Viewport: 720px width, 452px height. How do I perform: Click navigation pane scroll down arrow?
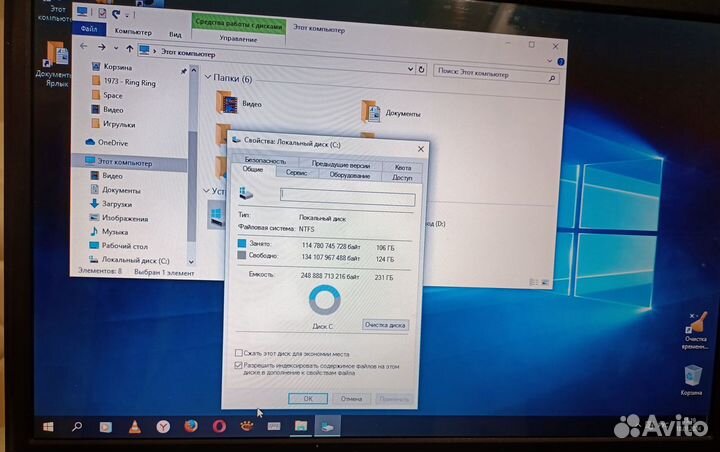[191, 261]
